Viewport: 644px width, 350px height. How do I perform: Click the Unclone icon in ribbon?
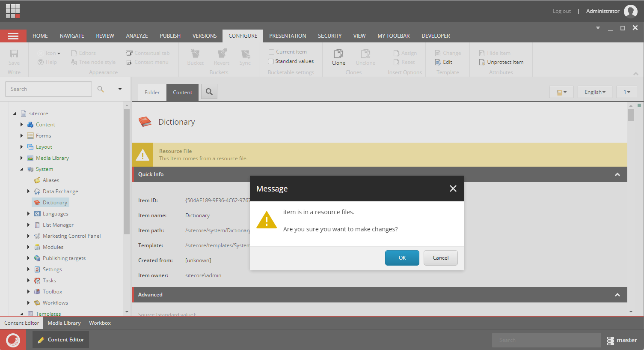[365, 54]
